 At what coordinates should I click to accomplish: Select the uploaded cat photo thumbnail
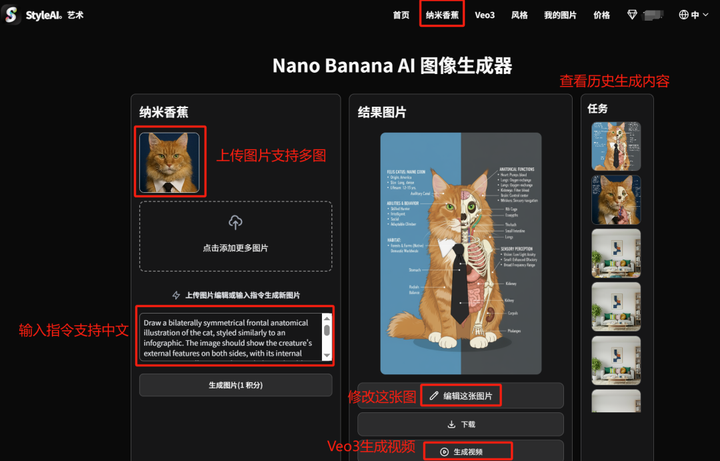tap(169, 162)
